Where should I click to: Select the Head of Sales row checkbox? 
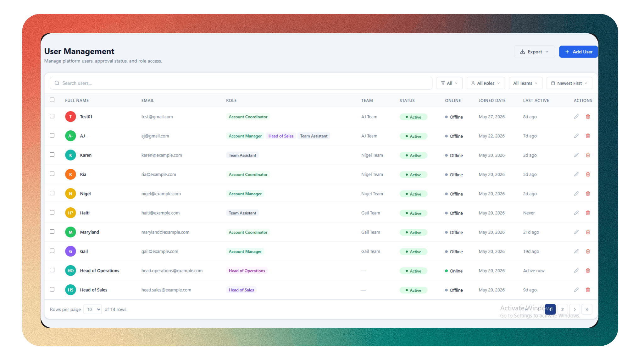[x=52, y=289]
